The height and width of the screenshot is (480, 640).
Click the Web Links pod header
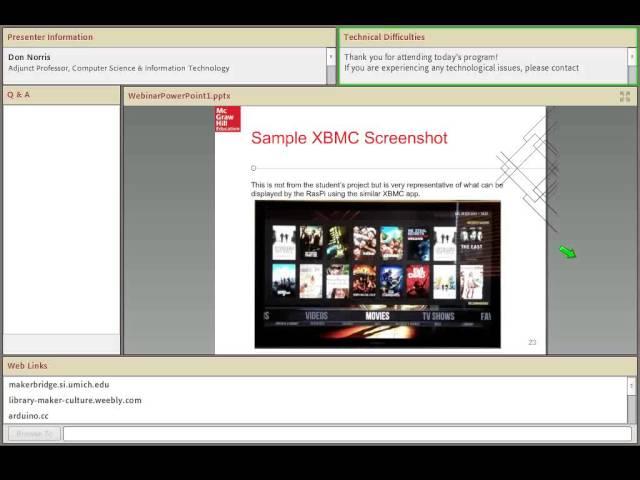pos(320,366)
